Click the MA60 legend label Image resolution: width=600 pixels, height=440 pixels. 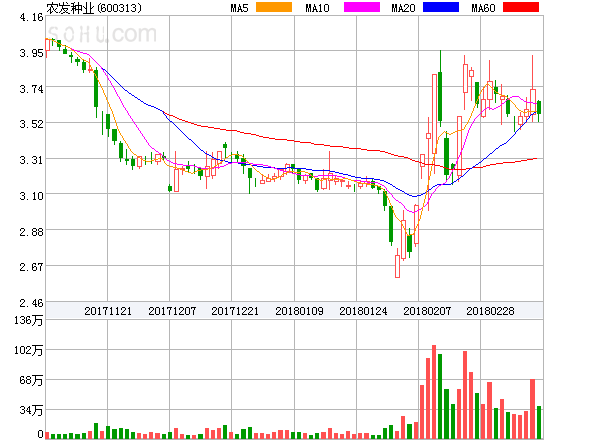point(483,8)
